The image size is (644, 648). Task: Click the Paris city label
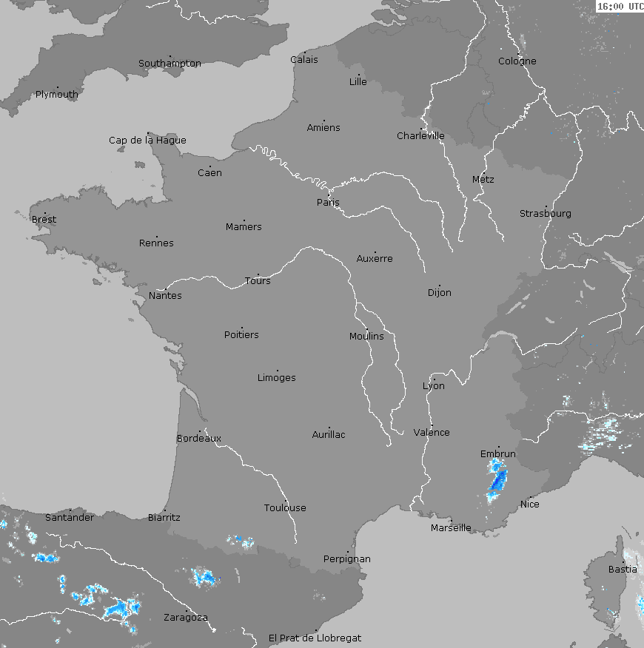(x=328, y=202)
